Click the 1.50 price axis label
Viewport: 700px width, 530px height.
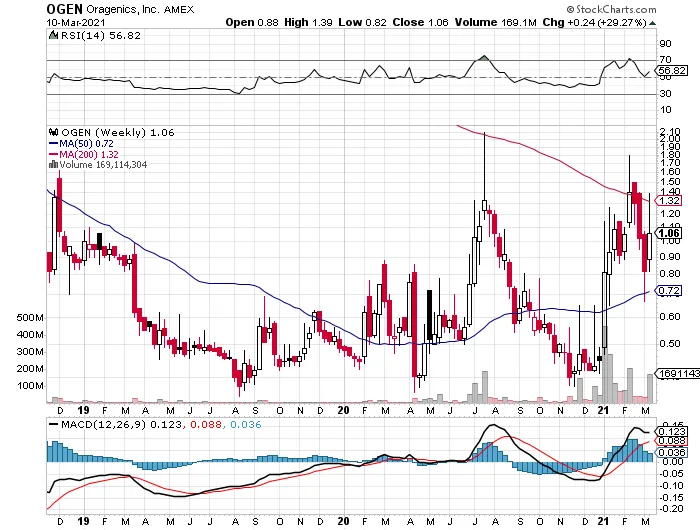(x=670, y=182)
